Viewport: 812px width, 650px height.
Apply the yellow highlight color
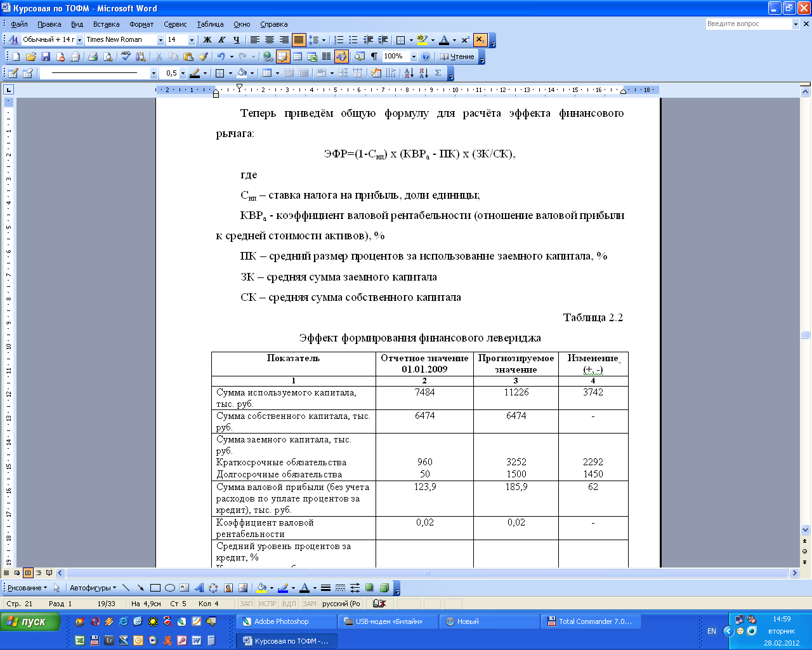pyautogui.click(x=422, y=40)
